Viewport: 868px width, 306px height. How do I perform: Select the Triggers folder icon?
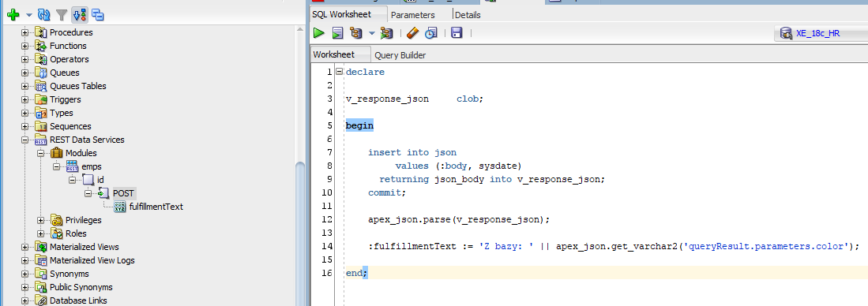[41, 99]
